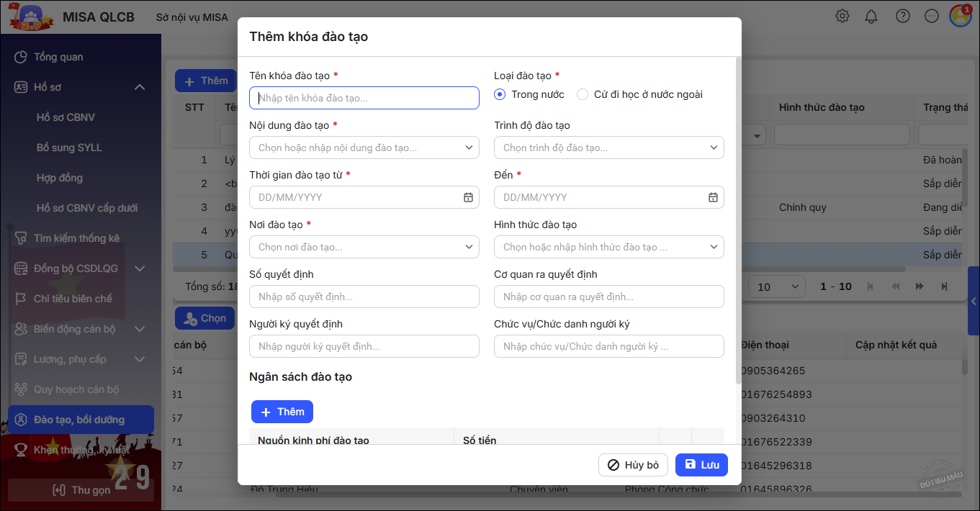Choose 'Cử đi học ở nước ngoài' option
980x511 pixels.
point(583,94)
